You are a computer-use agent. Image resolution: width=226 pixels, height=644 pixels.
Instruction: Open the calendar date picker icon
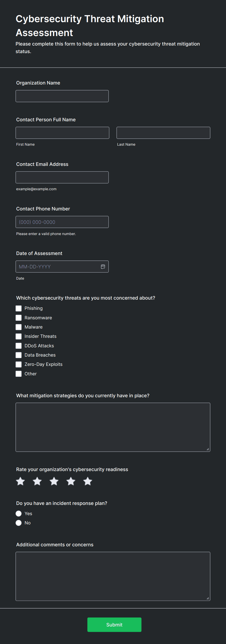pyautogui.click(x=103, y=266)
